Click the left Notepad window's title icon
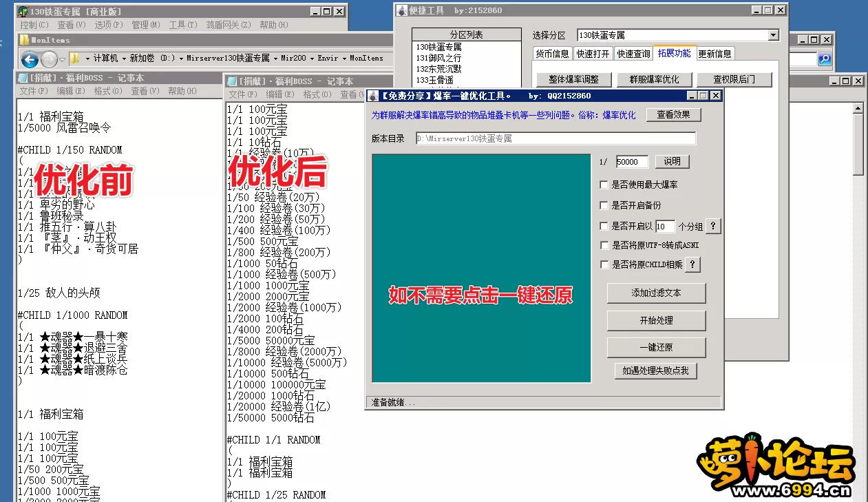 (23, 78)
